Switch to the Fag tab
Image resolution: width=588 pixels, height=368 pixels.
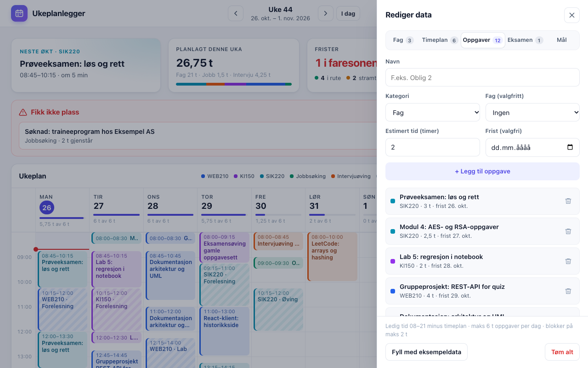(x=403, y=40)
